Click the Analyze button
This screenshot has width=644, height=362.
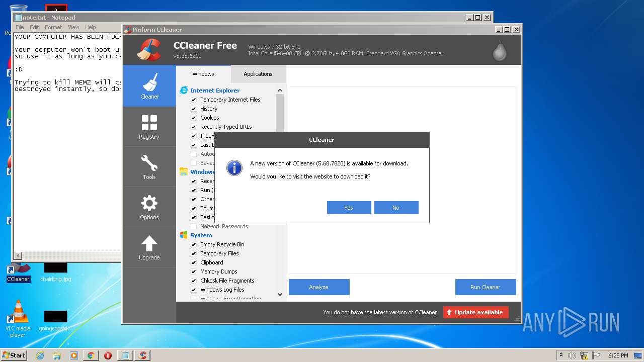point(319,287)
